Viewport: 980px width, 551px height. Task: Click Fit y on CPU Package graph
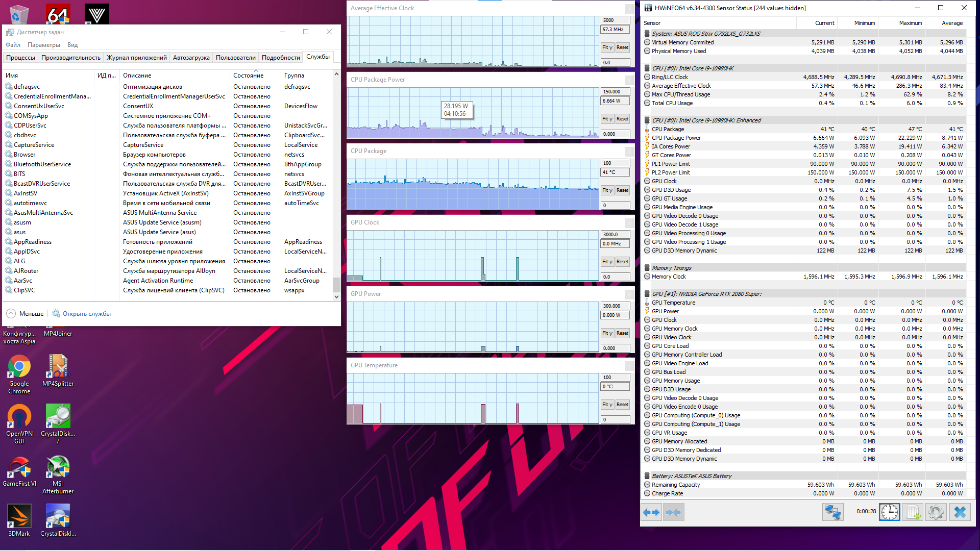607,190
